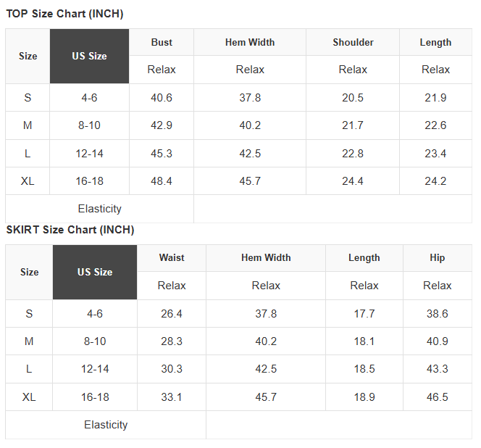The width and height of the screenshot is (481, 448).
Task: Select the Bust column header
Action: pyautogui.click(x=162, y=42)
